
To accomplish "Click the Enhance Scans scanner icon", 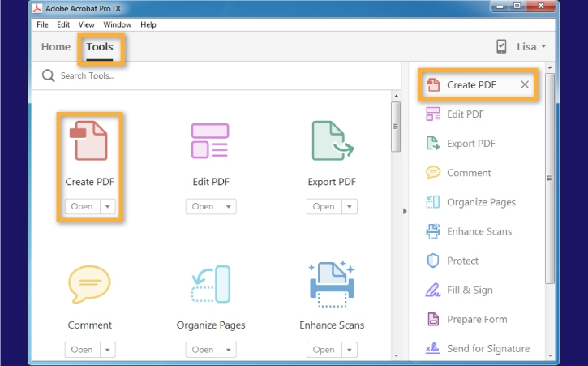I will [332, 284].
